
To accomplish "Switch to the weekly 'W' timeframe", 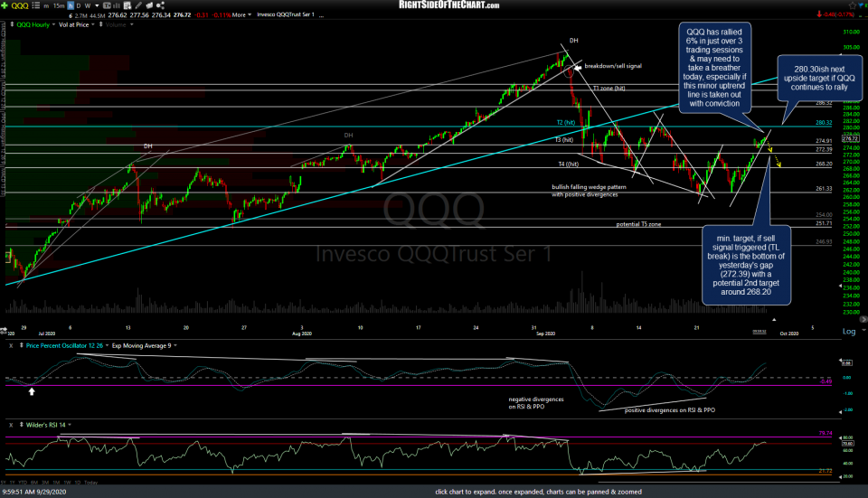I will 88,5.
